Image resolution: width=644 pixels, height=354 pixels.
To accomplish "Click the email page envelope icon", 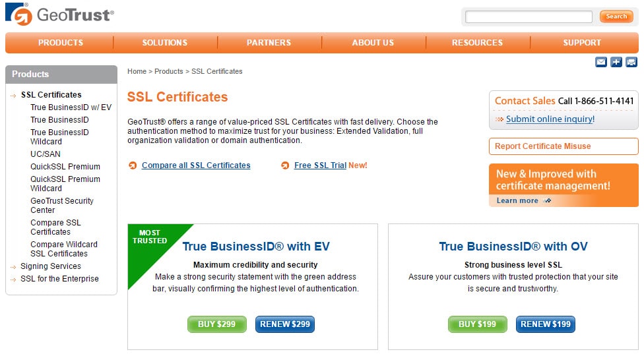I will pos(601,62).
